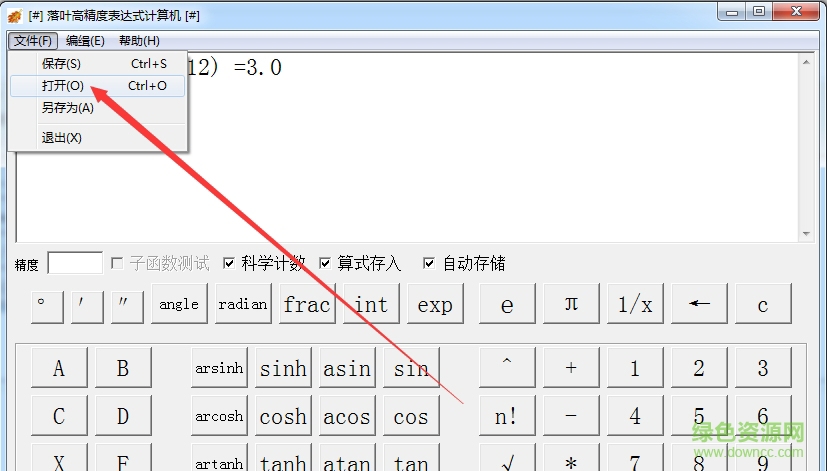Click the variable A button
This screenshot has width=827, height=471.
[x=60, y=368]
